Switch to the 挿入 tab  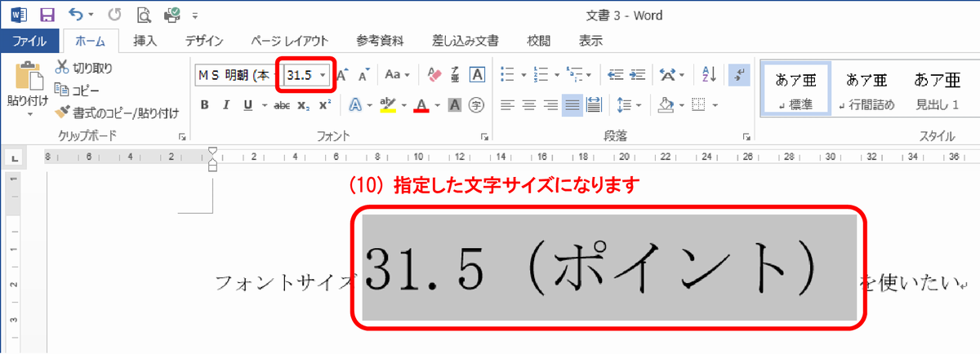tap(145, 40)
